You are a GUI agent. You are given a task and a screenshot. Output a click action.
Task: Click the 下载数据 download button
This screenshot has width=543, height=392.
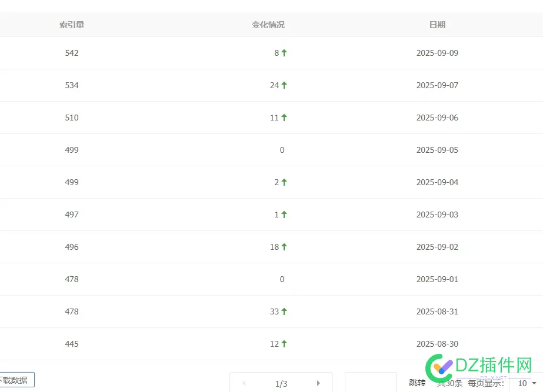(x=16, y=380)
